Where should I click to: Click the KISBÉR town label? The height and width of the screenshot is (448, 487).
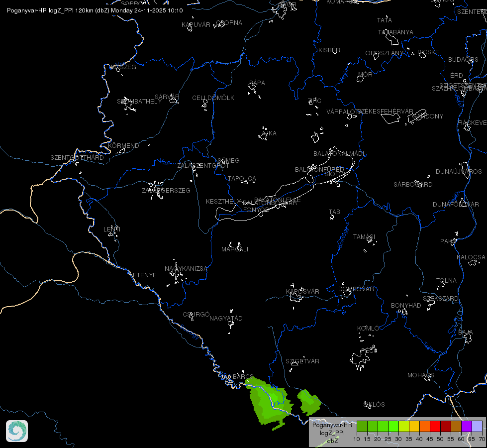pos(329,50)
